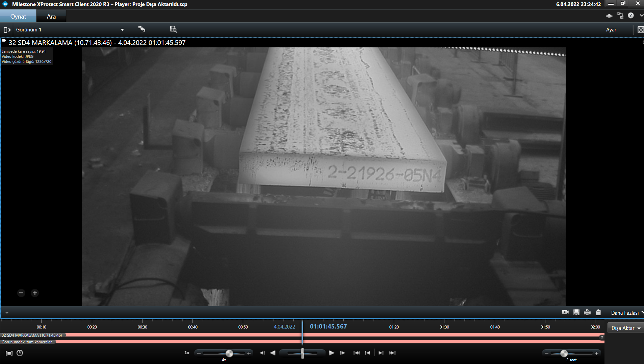Switch to the Ara tab

point(51,17)
